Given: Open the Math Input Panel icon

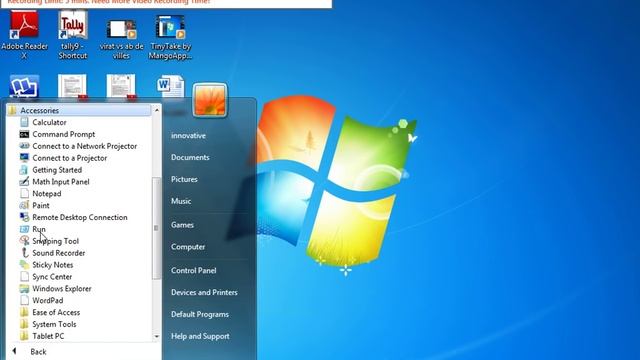Looking at the screenshot, I should [x=24, y=181].
